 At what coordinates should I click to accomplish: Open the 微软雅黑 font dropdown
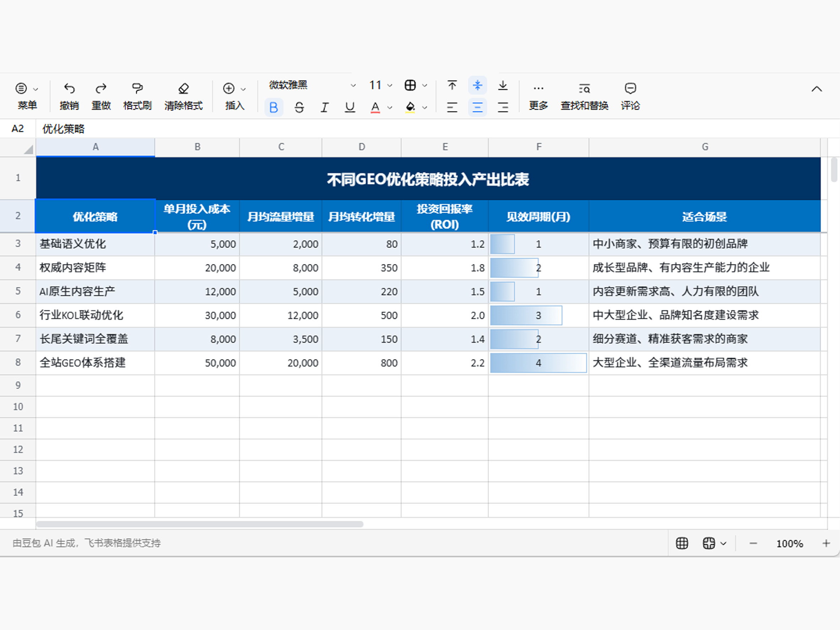click(312, 85)
